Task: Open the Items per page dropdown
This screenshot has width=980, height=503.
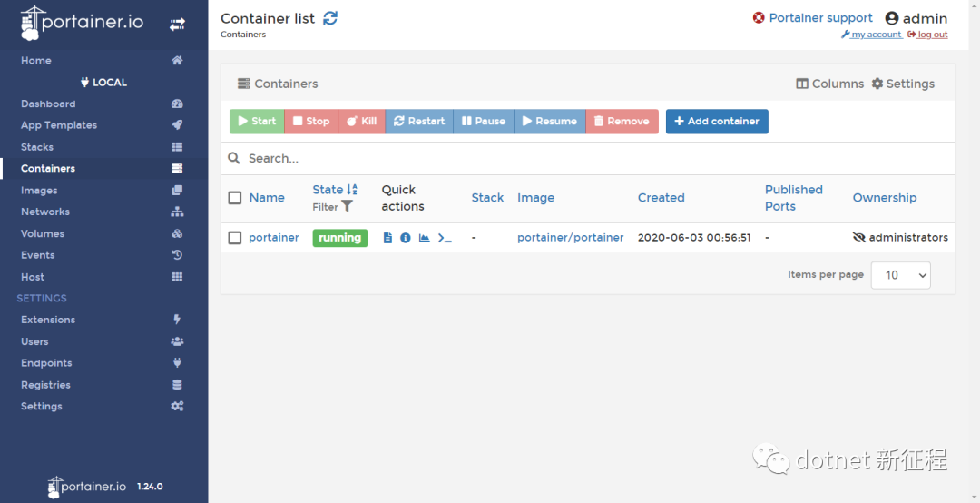Action: click(x=900, y=275)
